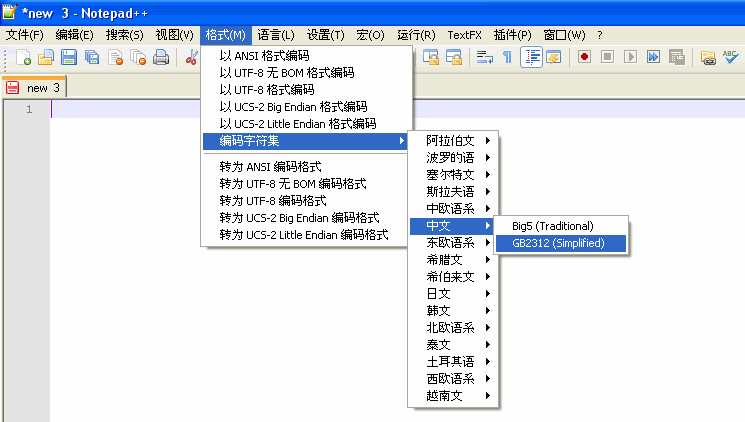Choose 以 ANSI 格式编码
The height and width of the screenshot is (422, 745).
[305, 56]
